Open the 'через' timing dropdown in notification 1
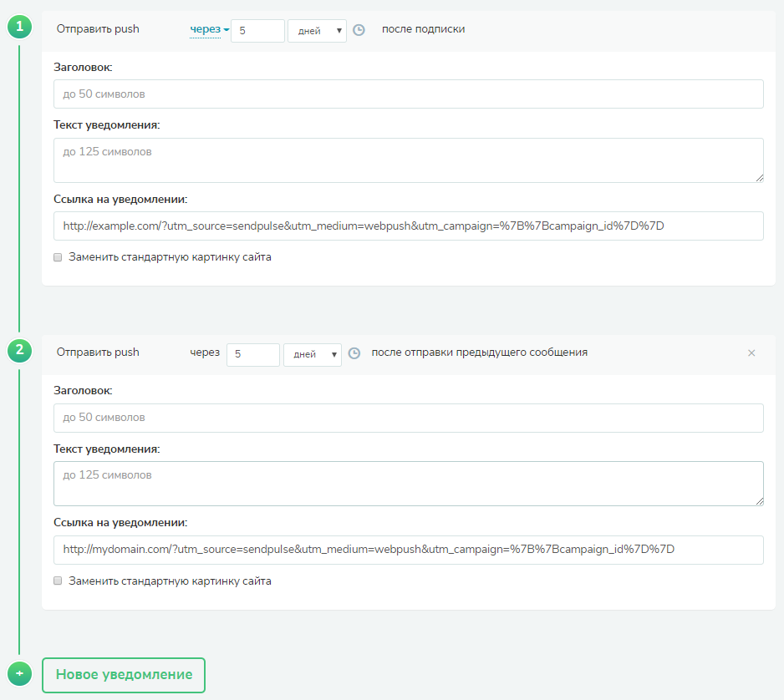Image resolution: width=784 pixels, height=700 pixels. point(210,29)
